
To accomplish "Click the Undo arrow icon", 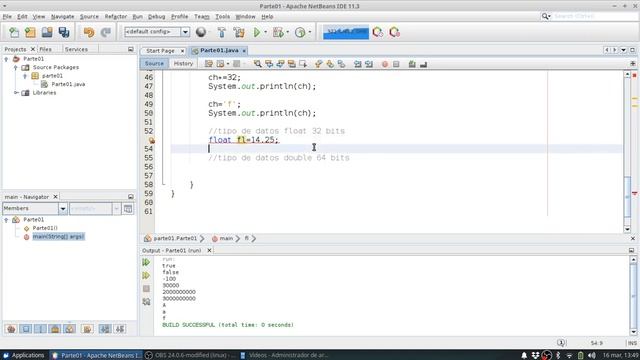I will 89,32.
